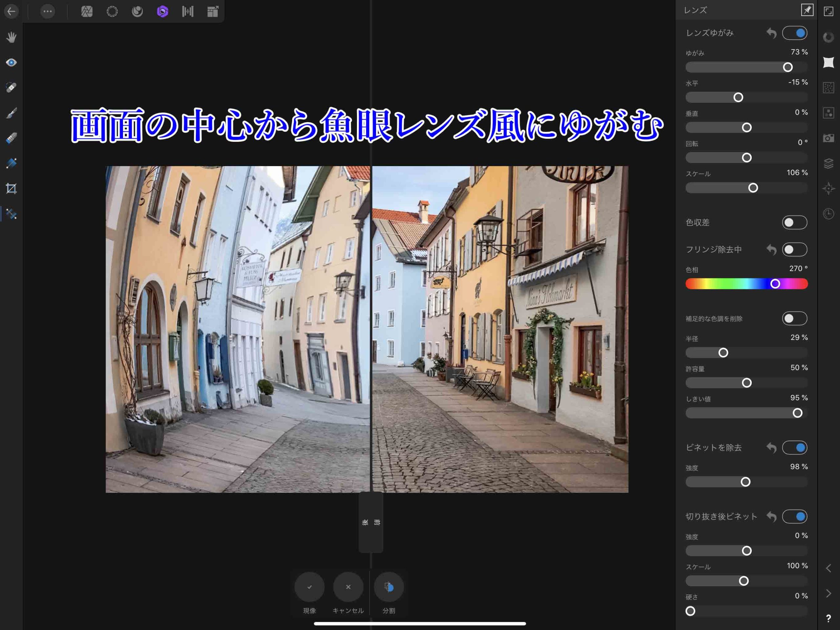Tap the キャンセル button
Screen dimensions: 840x630
(x=348, y=587)
